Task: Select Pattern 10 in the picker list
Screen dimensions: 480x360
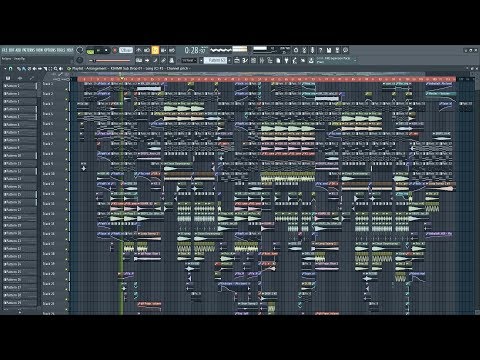Action: click(x=19, y=156)
